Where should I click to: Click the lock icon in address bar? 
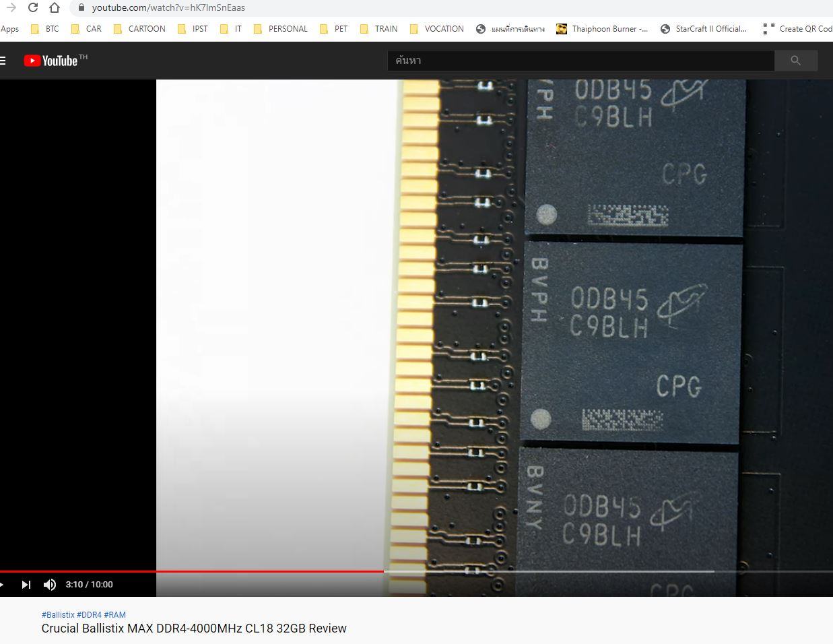click(81, 7)
